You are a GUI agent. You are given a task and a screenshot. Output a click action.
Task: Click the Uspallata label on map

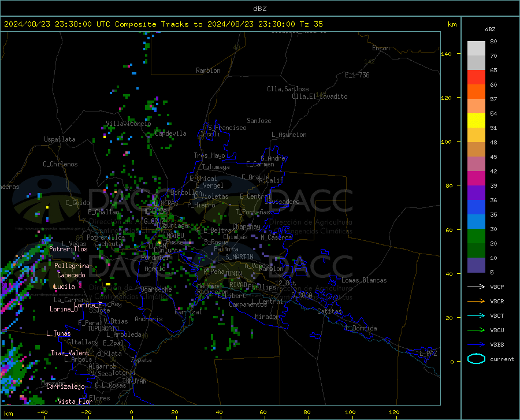[x=60, y=139]
